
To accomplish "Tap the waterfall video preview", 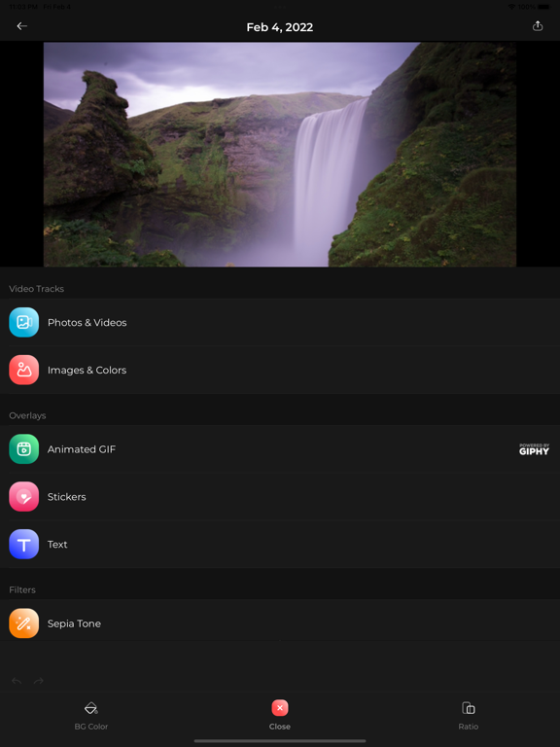I will (280, 155).
